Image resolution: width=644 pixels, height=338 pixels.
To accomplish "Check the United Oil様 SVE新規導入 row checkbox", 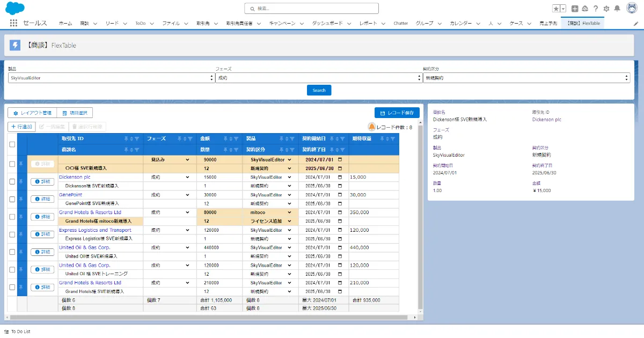I will click(x=12, y=252).
